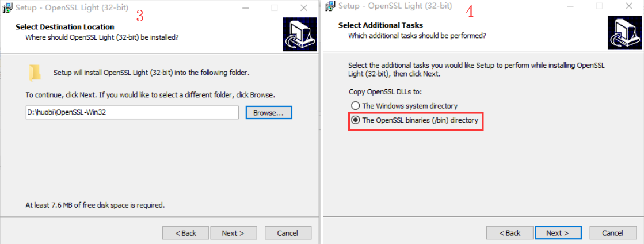Viewport: 644px width, 244px height.
Task: Cancel setup from the Select Destination Location dialog
Action: point(287,233)
